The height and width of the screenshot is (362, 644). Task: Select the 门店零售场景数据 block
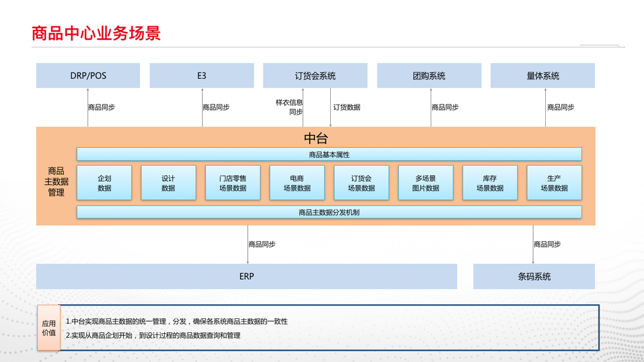click(x=233, y=183)
